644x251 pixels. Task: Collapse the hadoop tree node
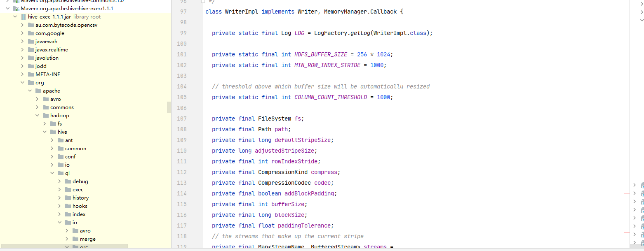(38, 115)
